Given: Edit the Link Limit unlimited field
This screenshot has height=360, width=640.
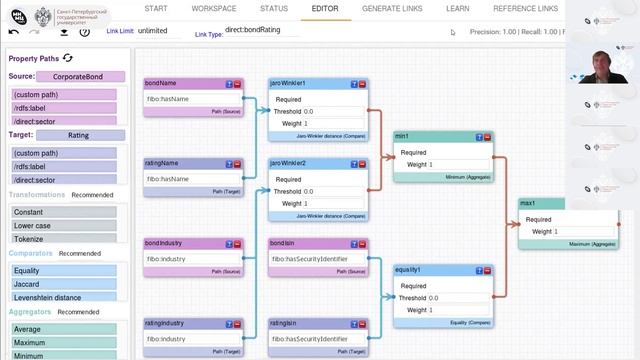Looking at the screenshot, I should coord(158,31).
